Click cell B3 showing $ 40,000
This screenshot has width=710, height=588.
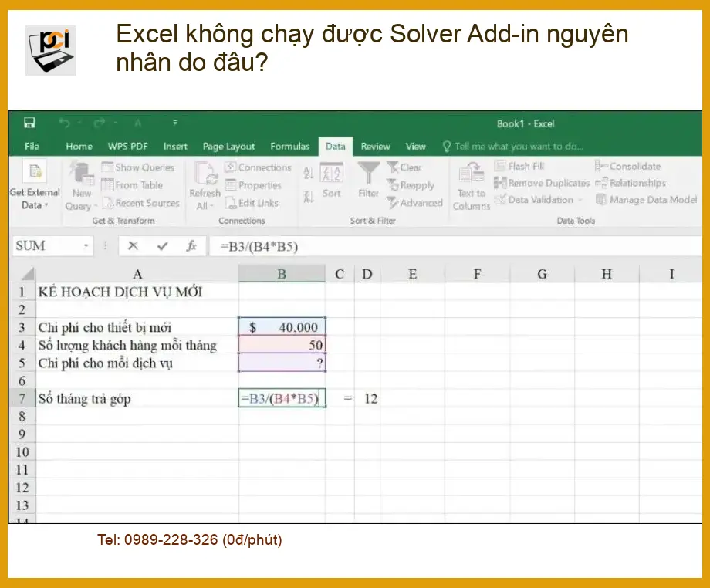pyautogui.click(x=282, y=327)
